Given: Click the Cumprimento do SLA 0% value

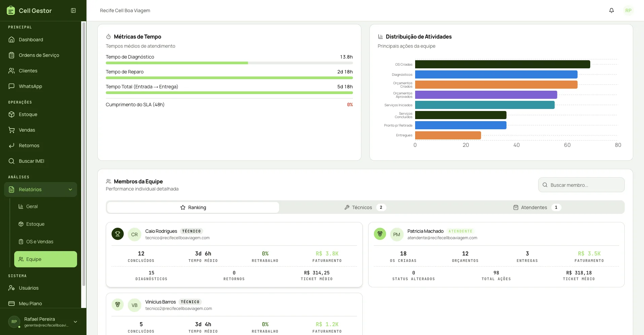Looking at the screenshot, I should [x=350, y=105].
